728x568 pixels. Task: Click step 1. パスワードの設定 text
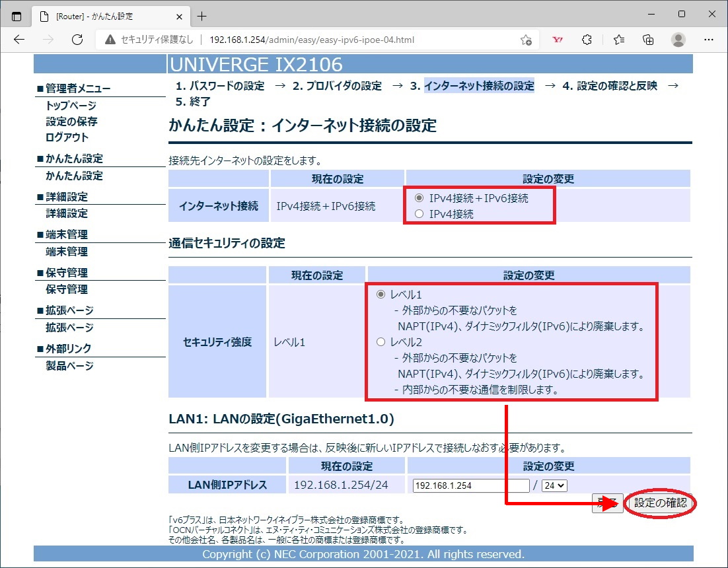[x=220, y=86]
